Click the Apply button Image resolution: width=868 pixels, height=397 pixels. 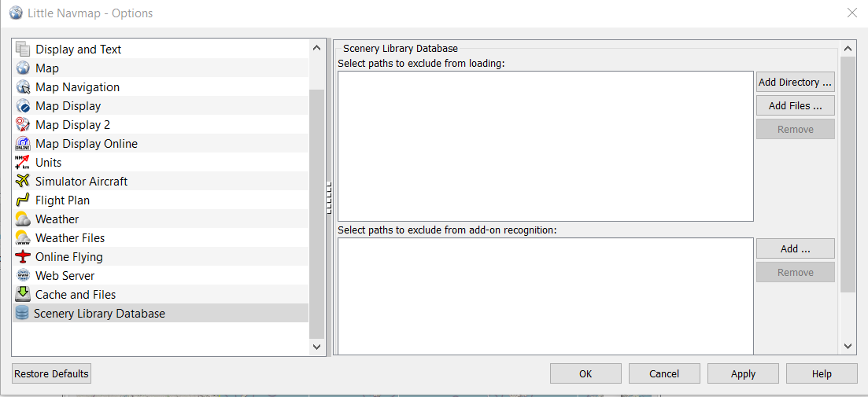click(x=743, y=373)
